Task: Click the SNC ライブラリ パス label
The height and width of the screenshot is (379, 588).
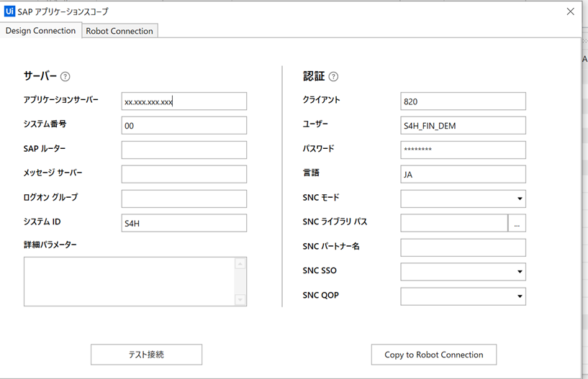Action: pyautogui.click(x=335, y=222)
